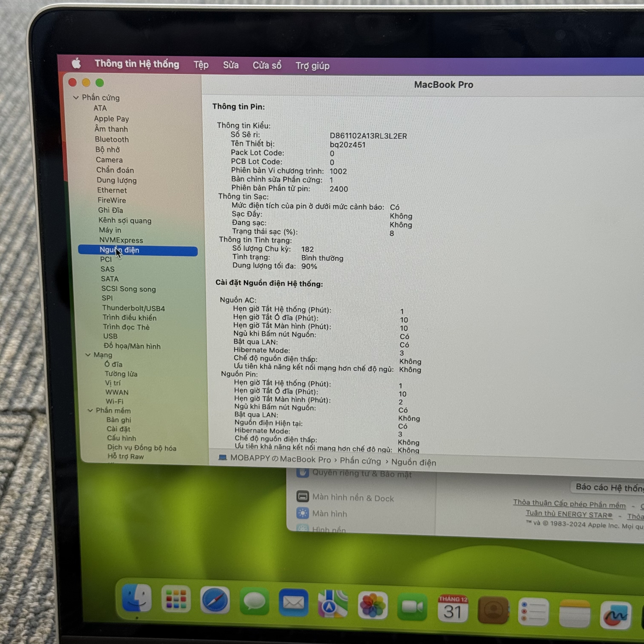Select Wi-Fi in sidebar
Image resolution: width=644 pixels, height=644 pixels.
(x=114, y=401)
